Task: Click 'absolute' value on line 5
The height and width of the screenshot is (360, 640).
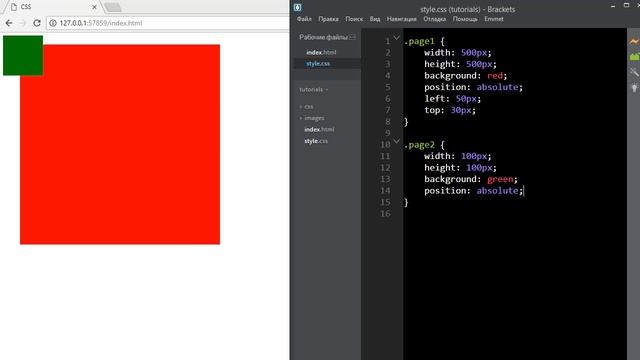Action: click(x=498, y=87)
